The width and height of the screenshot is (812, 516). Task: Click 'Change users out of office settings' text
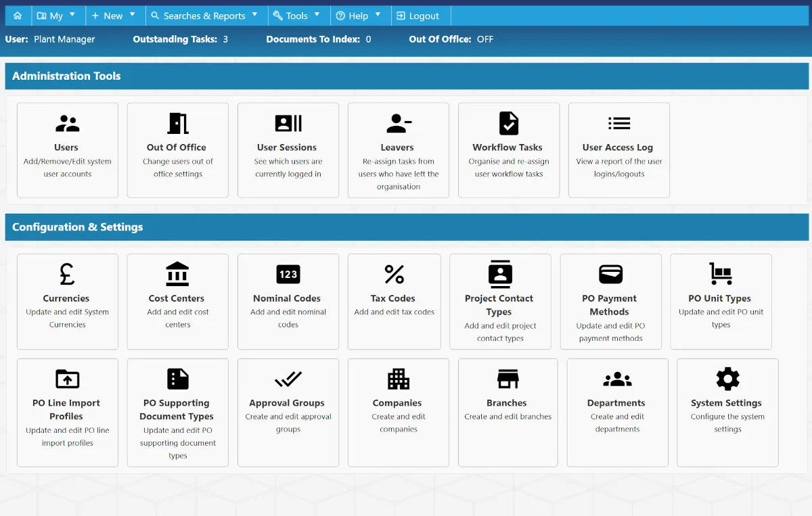178,168
